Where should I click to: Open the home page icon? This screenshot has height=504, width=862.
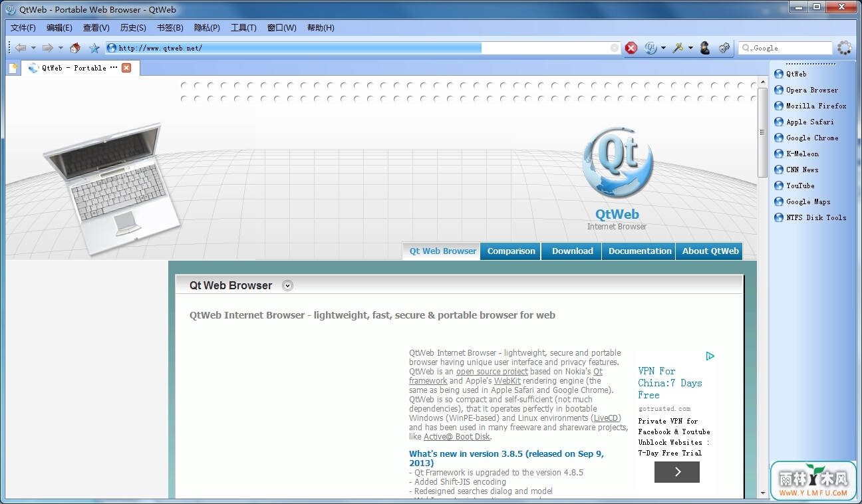click(75, 48)
